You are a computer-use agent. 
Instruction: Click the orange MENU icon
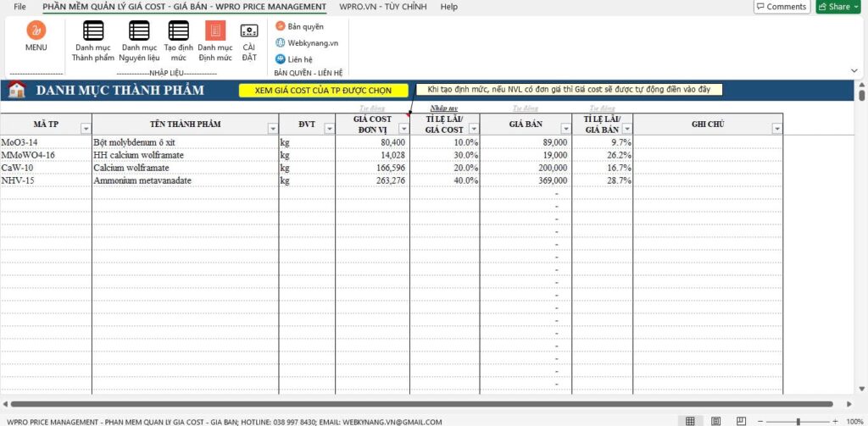(x=36, y=31)
